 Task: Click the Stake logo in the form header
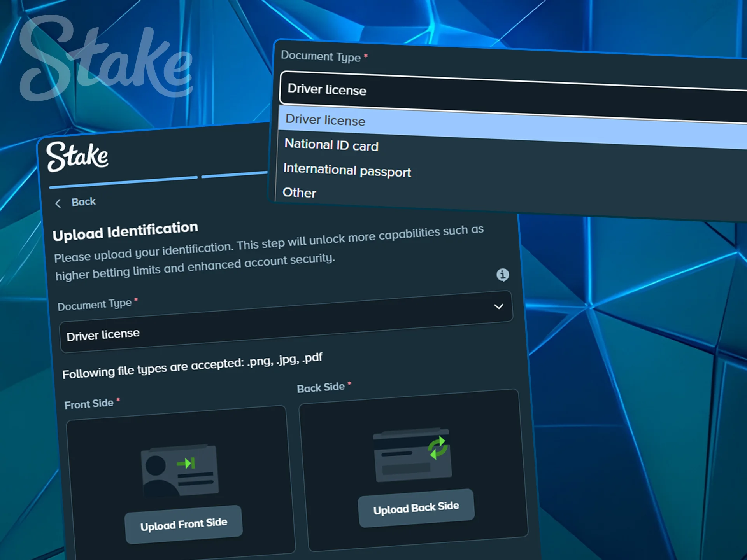77,156
